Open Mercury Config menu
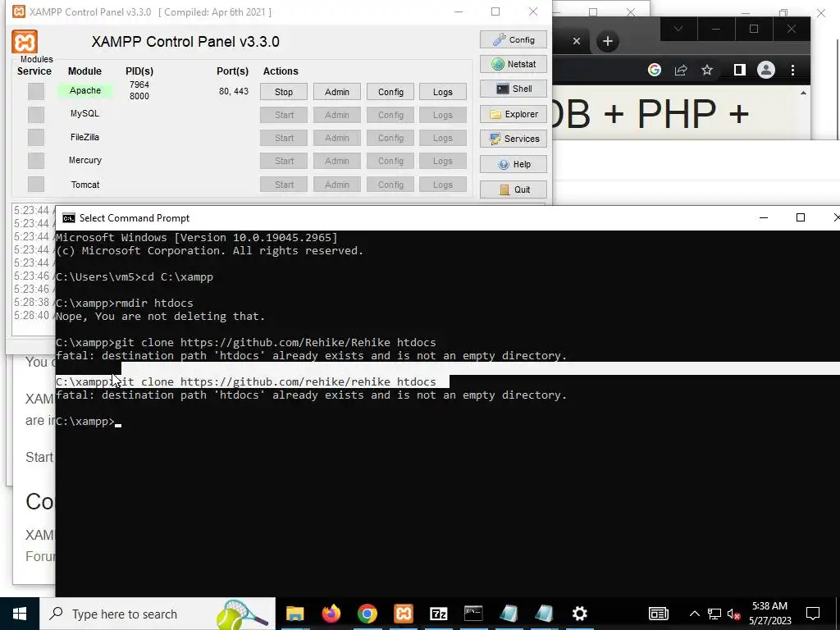 click(x=390, y=161)
